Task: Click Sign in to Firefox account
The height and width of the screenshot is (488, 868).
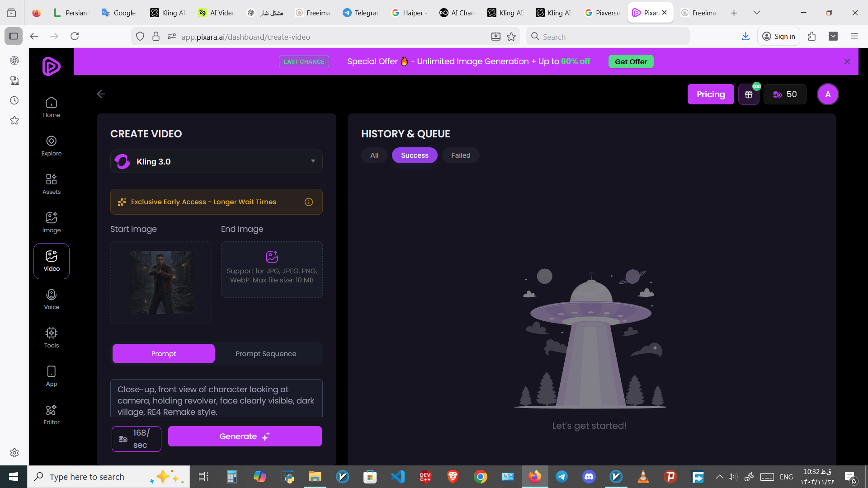Action: tap(779, 37)
